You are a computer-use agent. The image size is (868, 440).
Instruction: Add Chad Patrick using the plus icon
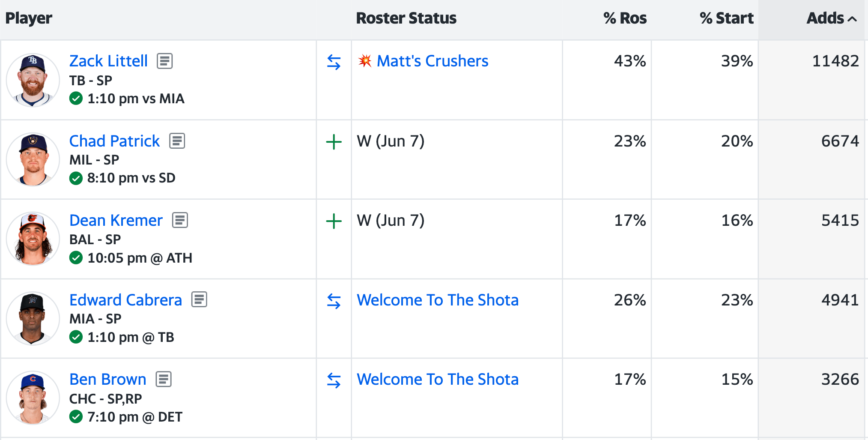point(334,142)
